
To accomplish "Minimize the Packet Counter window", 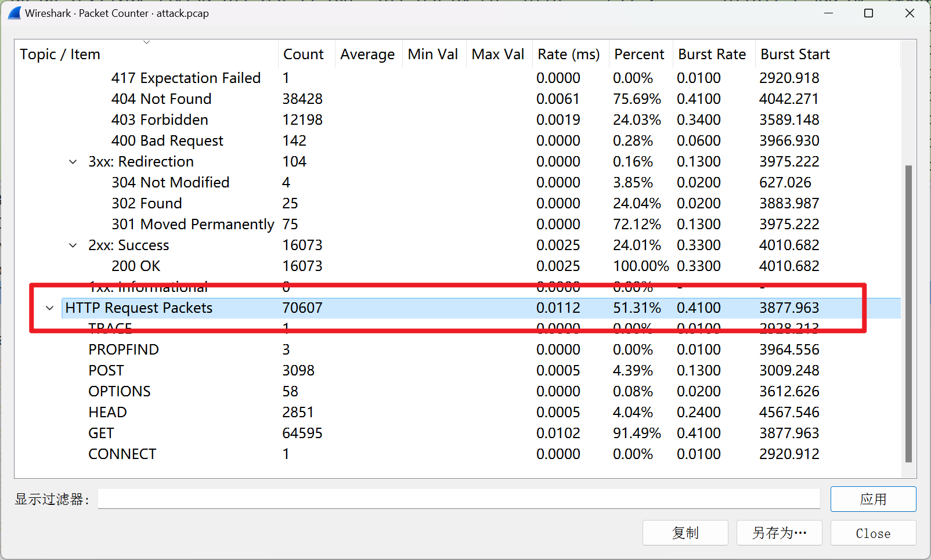I will click(829, 13).
